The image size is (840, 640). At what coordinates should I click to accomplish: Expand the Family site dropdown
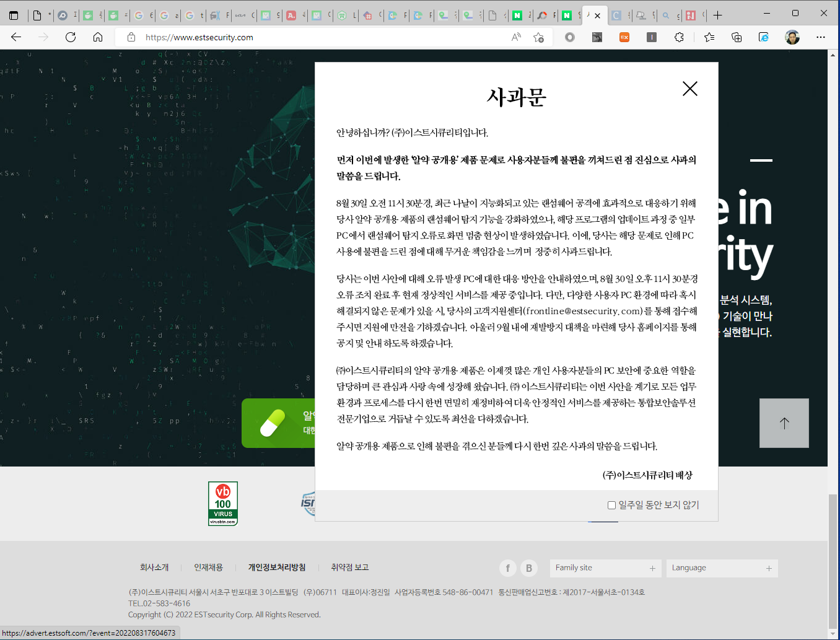coord(605,568)
